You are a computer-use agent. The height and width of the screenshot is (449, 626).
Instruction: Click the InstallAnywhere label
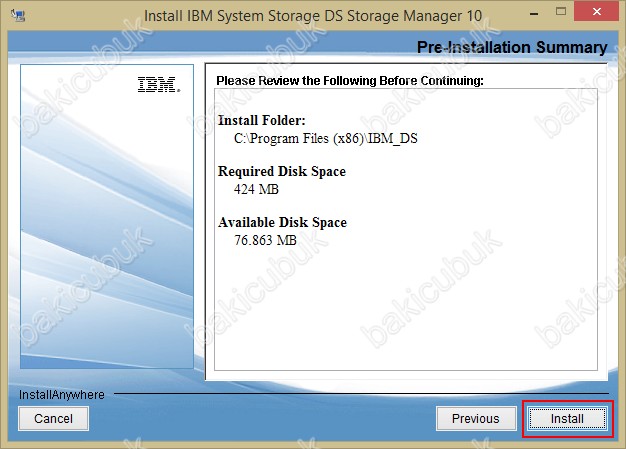(x=62, y=395)
